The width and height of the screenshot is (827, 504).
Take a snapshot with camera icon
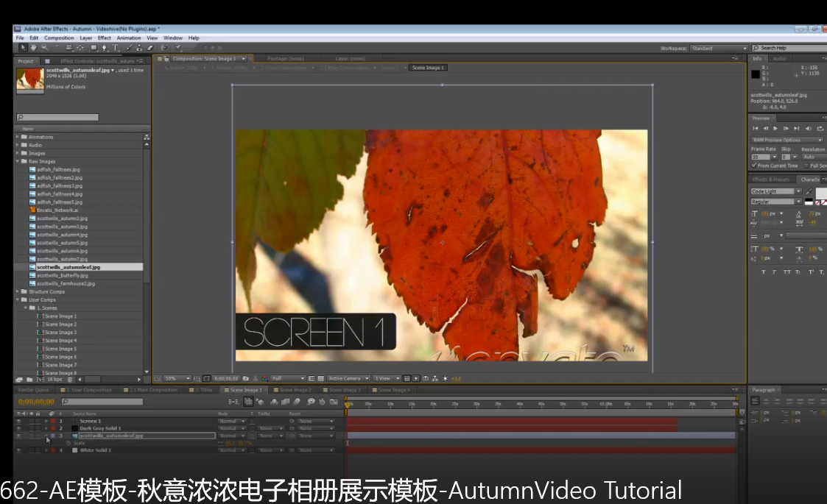click(x=246, y=378)
